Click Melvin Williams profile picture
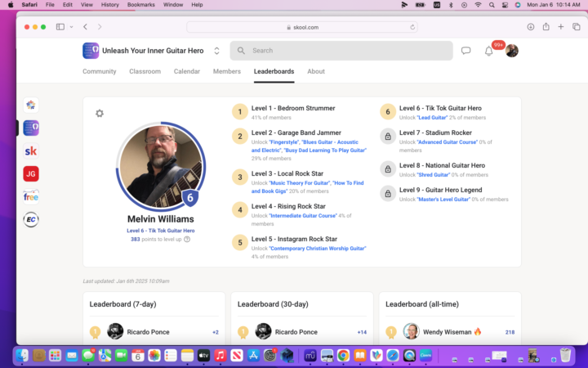588x368 pixels. pyautogui.click(x=158, y=167)
